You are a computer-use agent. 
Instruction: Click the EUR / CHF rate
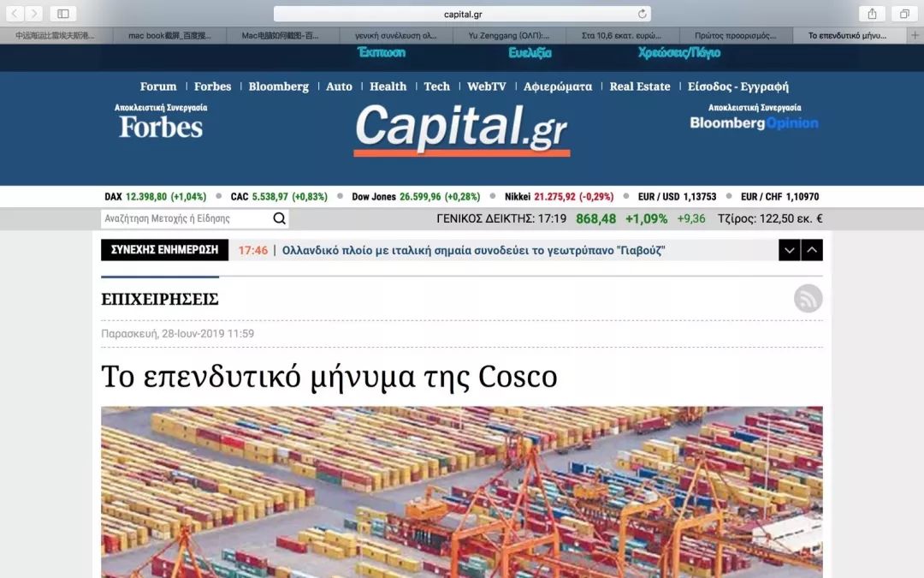click(x=779, y=196)
